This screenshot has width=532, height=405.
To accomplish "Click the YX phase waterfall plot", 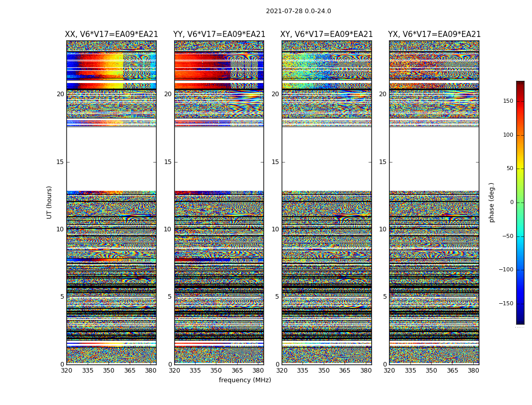I will (434, 202).
